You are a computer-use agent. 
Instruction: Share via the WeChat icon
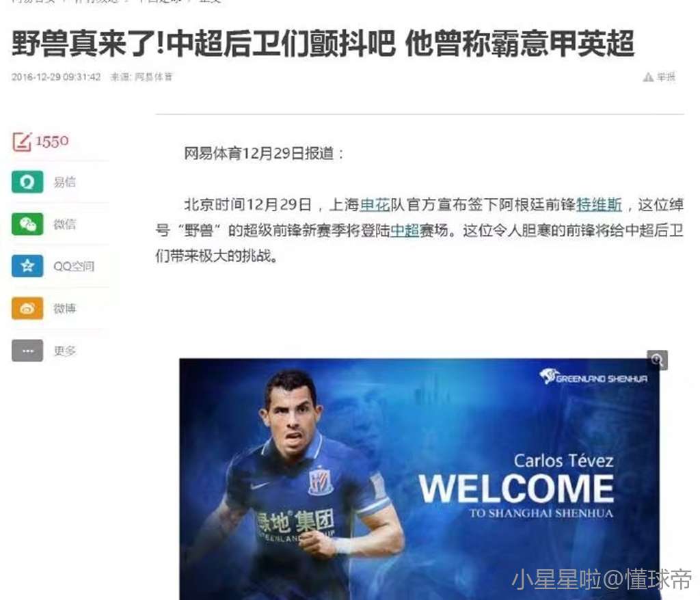pyautogui.click(x=27, y=223)
